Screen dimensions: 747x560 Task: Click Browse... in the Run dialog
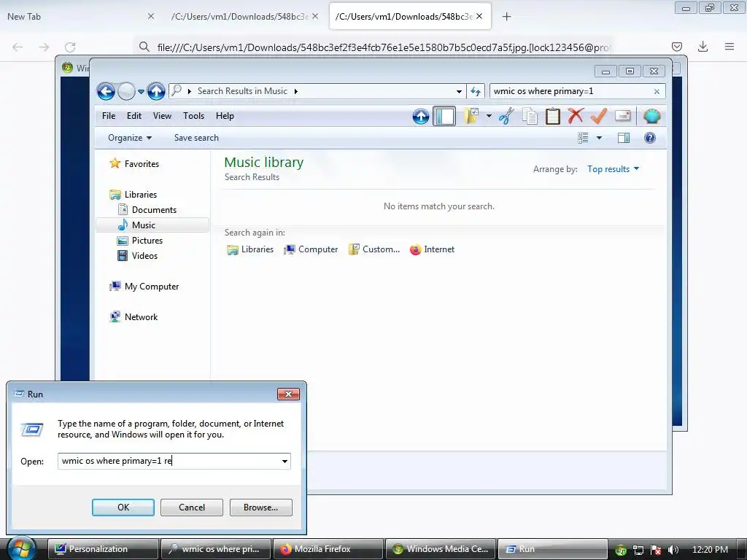click(260, 507)
